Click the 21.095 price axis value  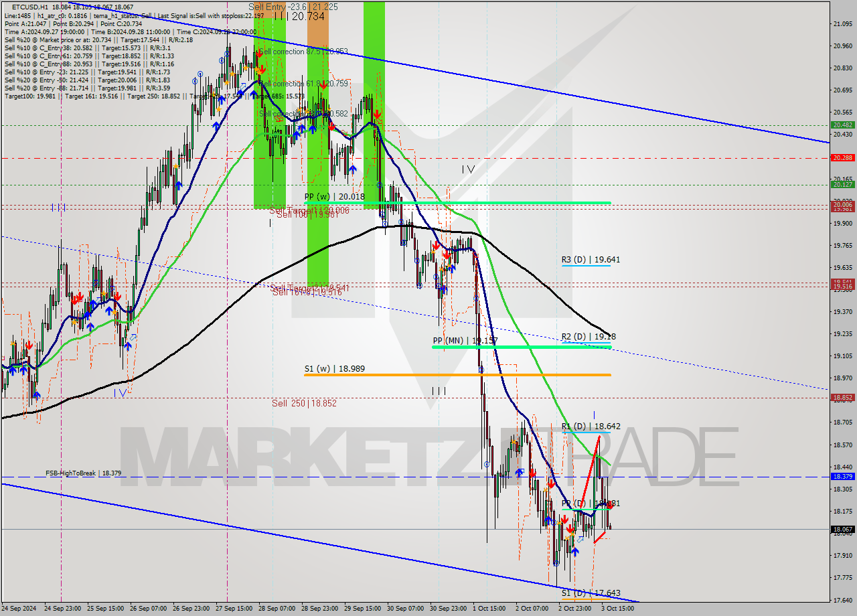point(842,24)
